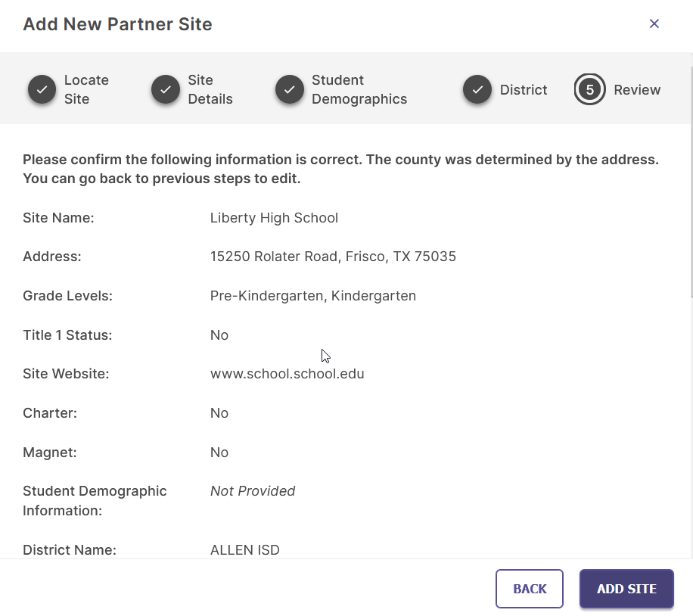
Task: Go to the Locate Site step label
Action: point(86,90)
